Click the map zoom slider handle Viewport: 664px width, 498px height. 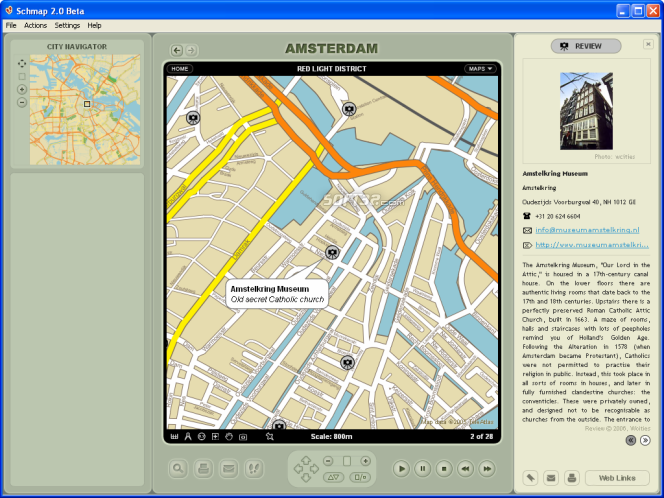click(347, 461)
